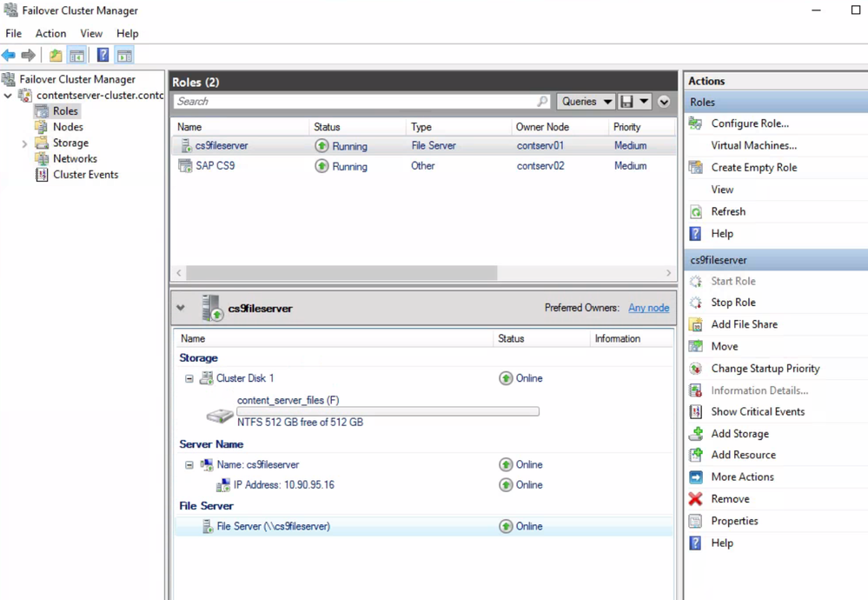The image size is (868, 600).
Task: Open the File menu
Action: click(x=13, y=33)
